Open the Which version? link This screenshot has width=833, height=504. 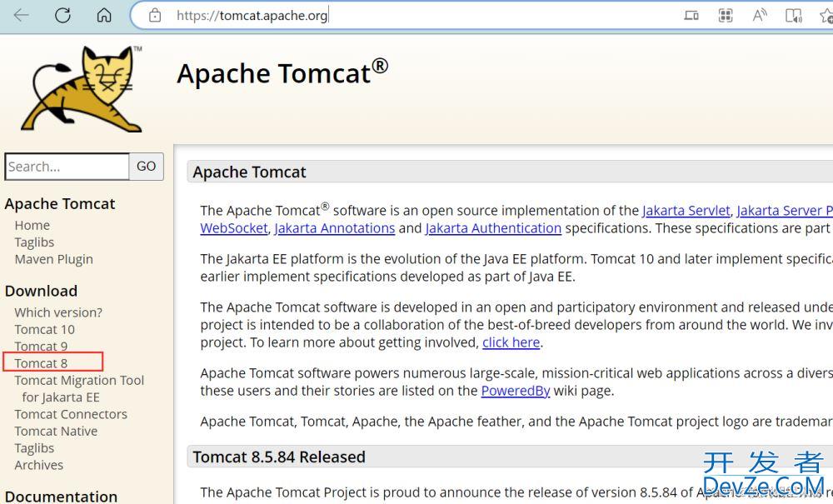[x=58, y=312]
